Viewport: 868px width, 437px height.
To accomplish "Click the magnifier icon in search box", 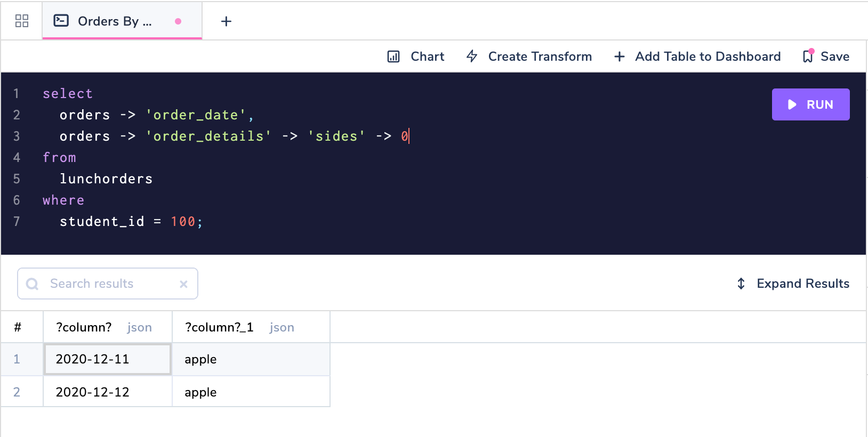I will coord(33,284).
